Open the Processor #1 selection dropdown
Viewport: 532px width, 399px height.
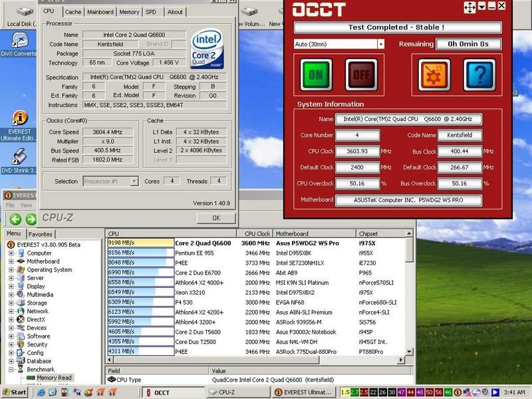(x=134, y=181)
